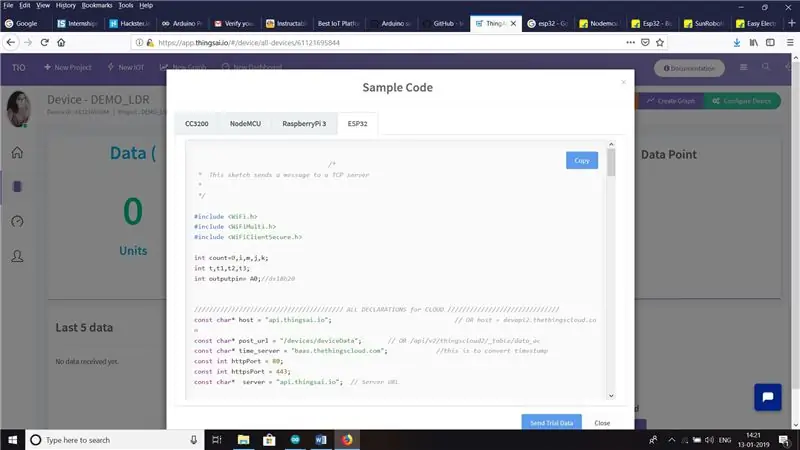Open the volume control in system tray

click(x=709, y=440)
